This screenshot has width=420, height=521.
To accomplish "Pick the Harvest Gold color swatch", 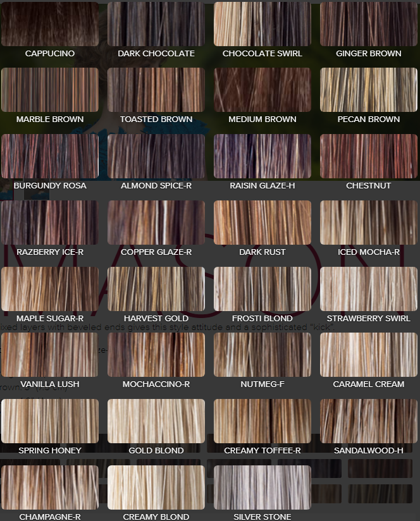I will coord(156,289).
